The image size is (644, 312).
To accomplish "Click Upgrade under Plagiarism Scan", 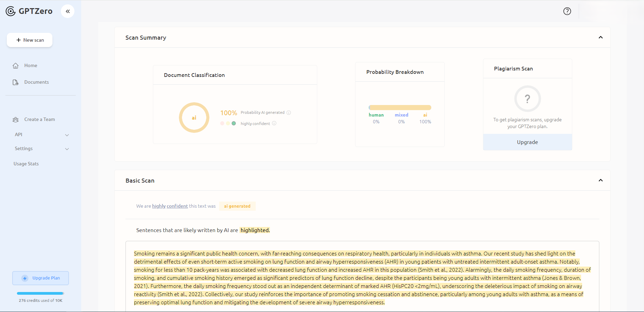I will click(x=527, y=142).
